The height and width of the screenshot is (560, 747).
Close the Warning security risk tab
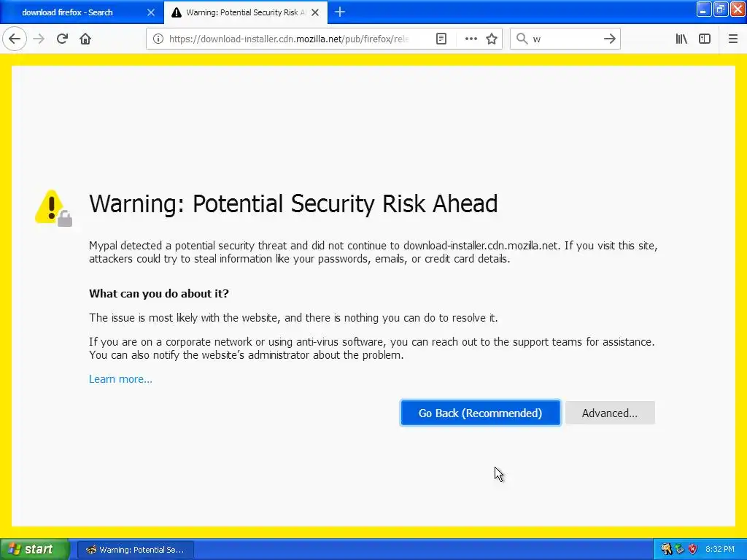coord(315,12)
